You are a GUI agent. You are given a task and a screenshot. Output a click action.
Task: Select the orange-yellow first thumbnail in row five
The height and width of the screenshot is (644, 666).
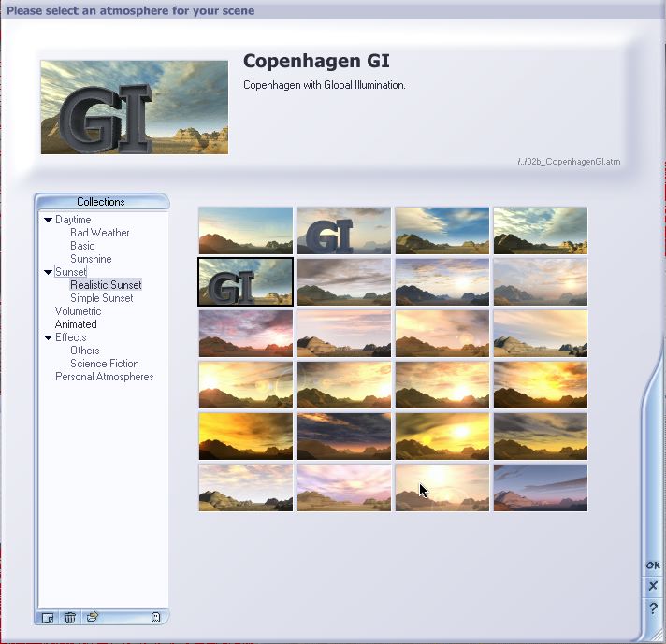245,436
